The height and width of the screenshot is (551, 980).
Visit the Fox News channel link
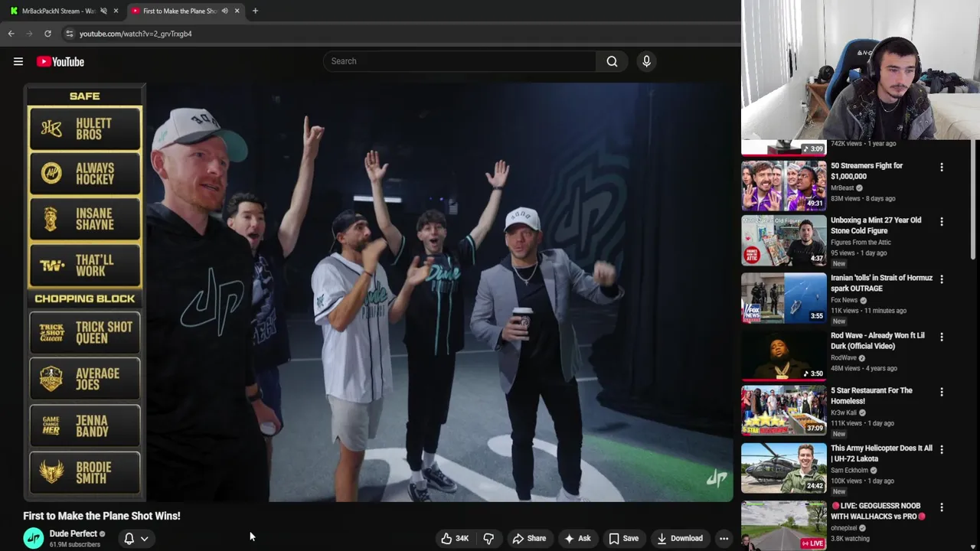pyautogui.click(x=844, y=300)
